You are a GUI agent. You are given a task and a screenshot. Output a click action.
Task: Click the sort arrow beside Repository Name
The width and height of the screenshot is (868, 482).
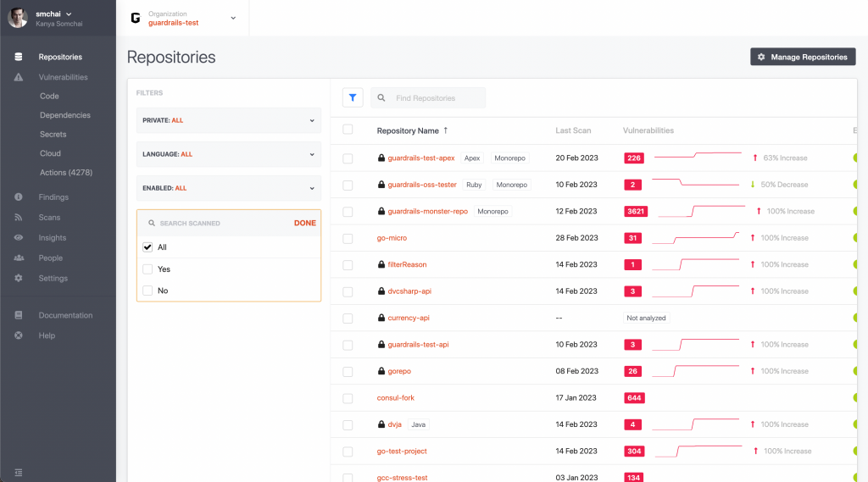pyautogui.click(x=446, y=130)
